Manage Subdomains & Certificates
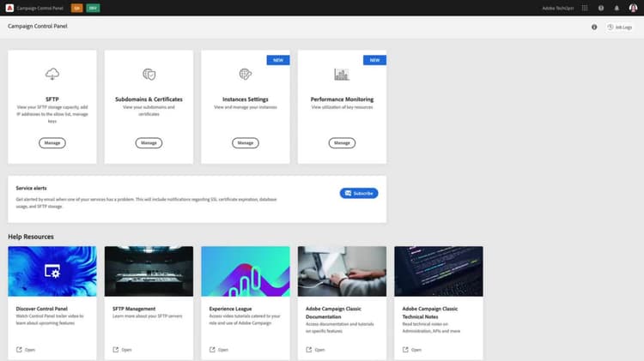 click(149, 142)
